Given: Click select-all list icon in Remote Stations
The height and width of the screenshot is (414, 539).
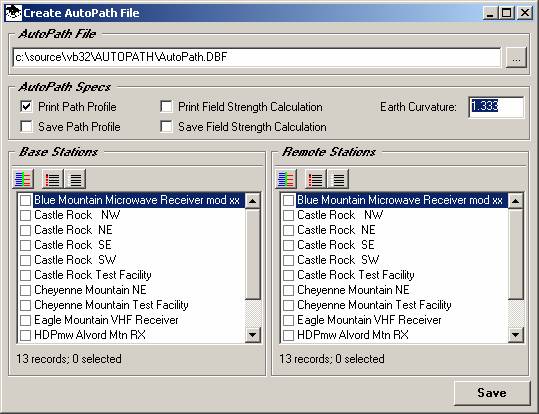Looking at the screenshot, I should pos(316,179).
